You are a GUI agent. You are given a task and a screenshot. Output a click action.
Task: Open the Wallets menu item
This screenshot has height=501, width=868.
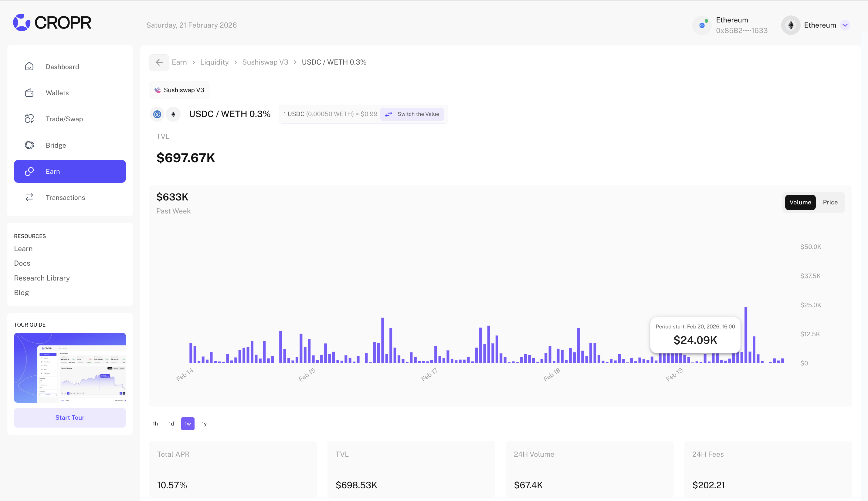point(70,93)
